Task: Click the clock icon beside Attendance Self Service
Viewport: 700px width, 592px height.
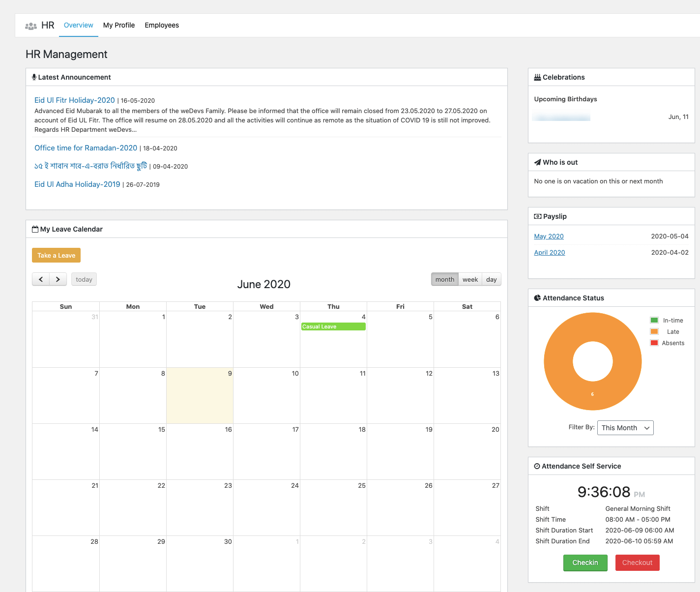Action: coord(537,466)
